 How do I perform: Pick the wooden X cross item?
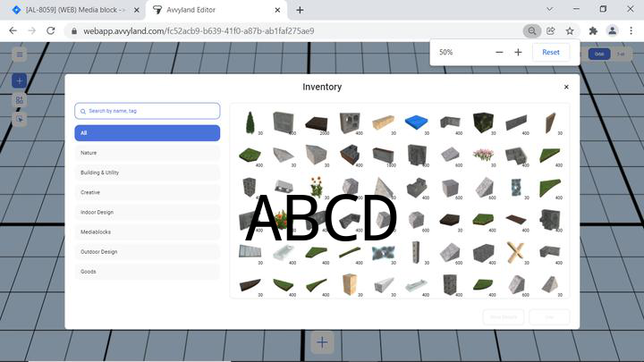tap(516, 252)
